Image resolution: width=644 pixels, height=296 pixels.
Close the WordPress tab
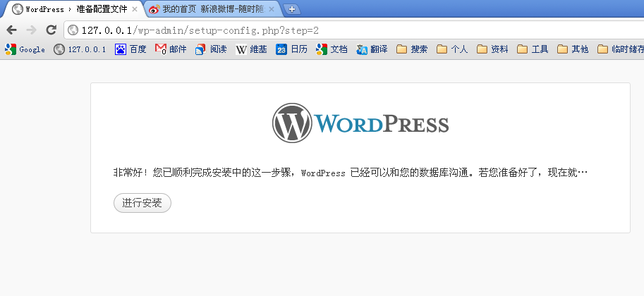pos(134,9)
